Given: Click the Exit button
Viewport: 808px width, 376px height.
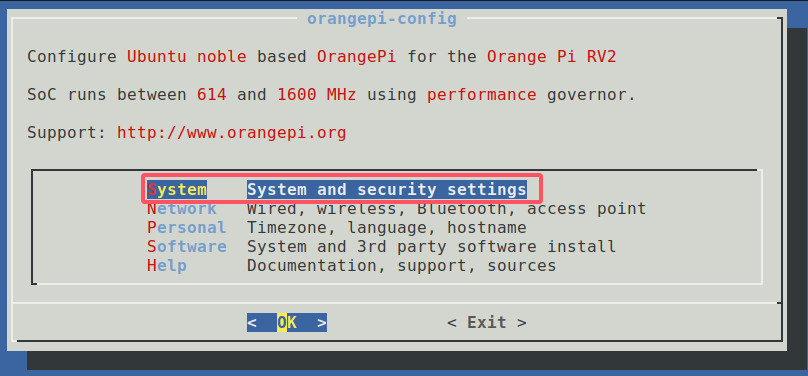Looking at the screenshot, I should pos(486,323).
